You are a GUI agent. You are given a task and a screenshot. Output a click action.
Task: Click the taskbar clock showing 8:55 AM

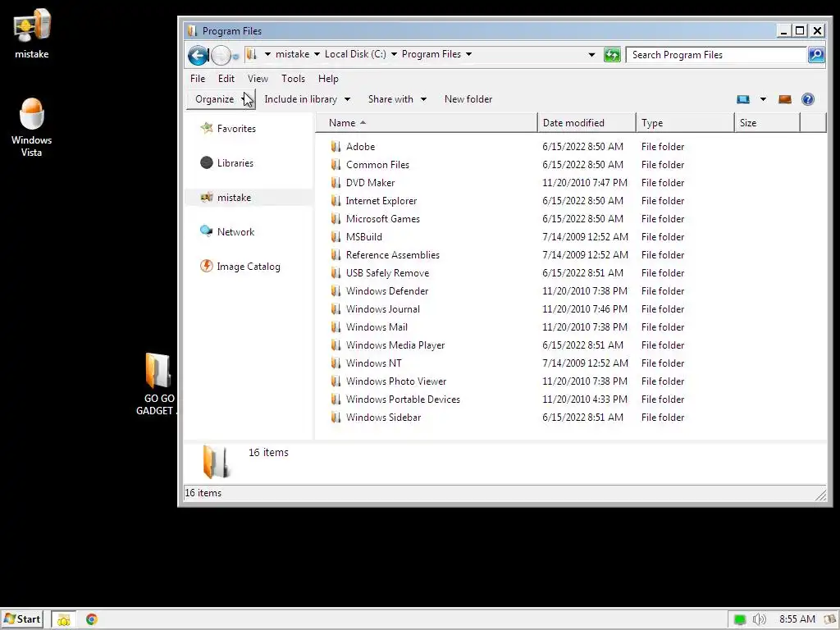coord(797,619)
